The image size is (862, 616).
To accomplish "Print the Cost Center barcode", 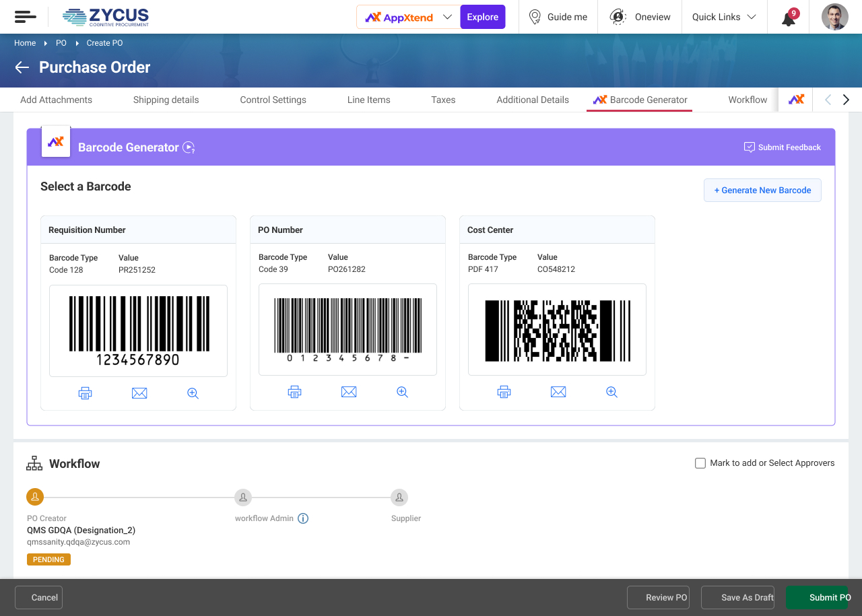I will pos(504,392).
